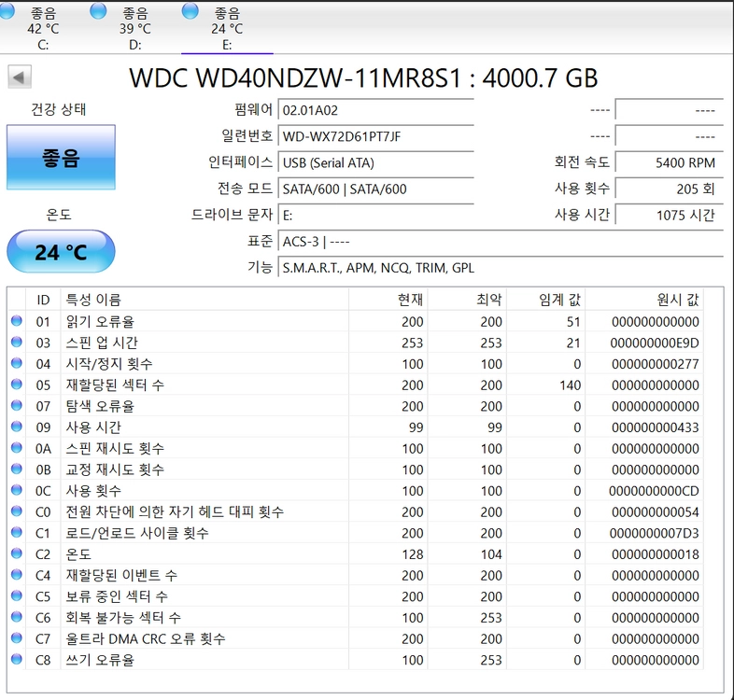The height and width of the screenshot is (700, 734).
Task: Click the serial number field WD-WX72D61PT7JF
Action: [x=376, y=136]
